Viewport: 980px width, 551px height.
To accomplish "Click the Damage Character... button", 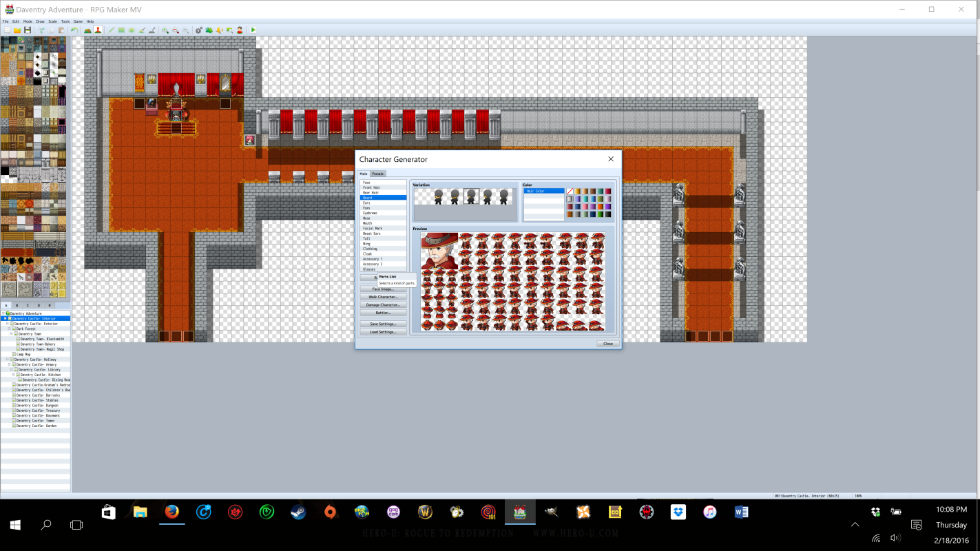I will (x=383, y=304).
